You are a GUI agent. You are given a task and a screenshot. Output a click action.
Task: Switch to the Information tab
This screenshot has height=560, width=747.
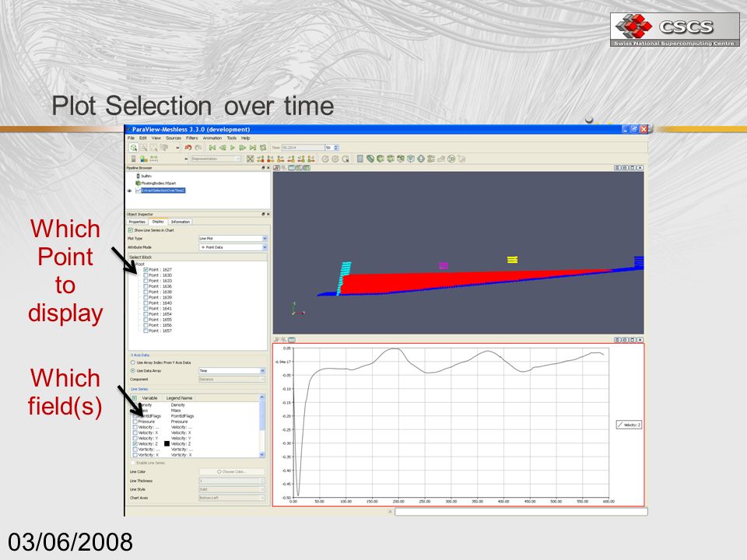(x=181, y=222)
